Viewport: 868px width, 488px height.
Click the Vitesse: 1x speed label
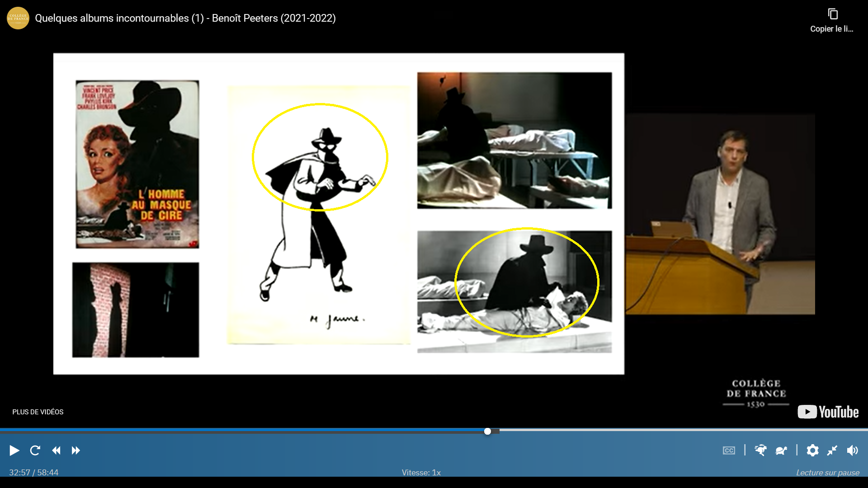click(421, 473)
